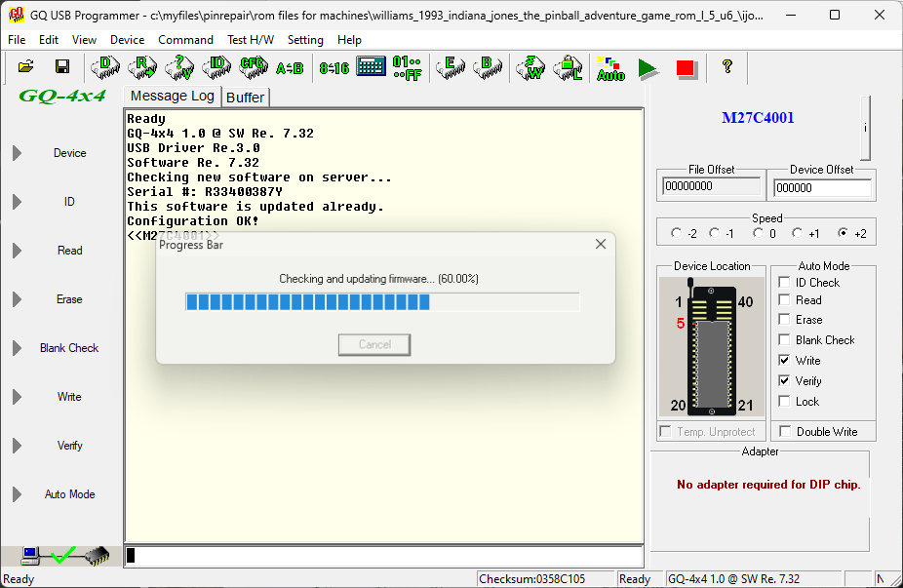Click the command input line below the log
This screenshot has width=903, height=588.
383,555
